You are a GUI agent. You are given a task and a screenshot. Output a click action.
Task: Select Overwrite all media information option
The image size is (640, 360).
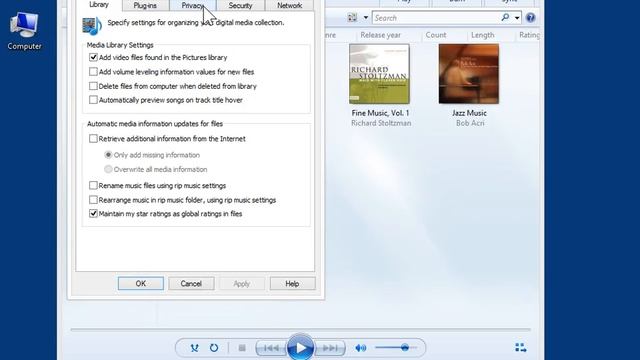108,169
